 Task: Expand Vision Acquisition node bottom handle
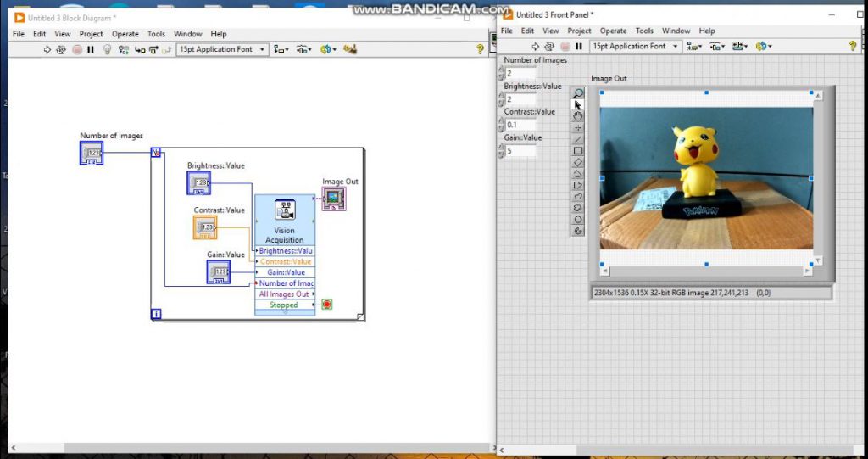[285, 313]
